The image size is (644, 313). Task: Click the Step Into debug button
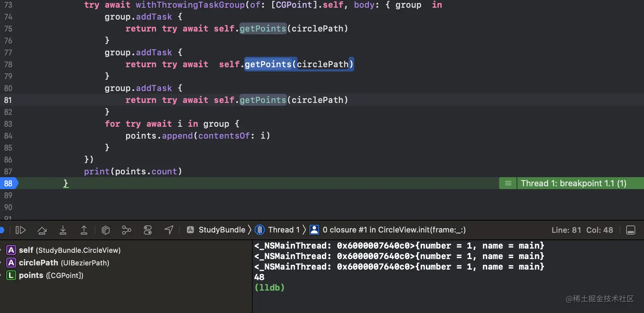pos(63,230)
